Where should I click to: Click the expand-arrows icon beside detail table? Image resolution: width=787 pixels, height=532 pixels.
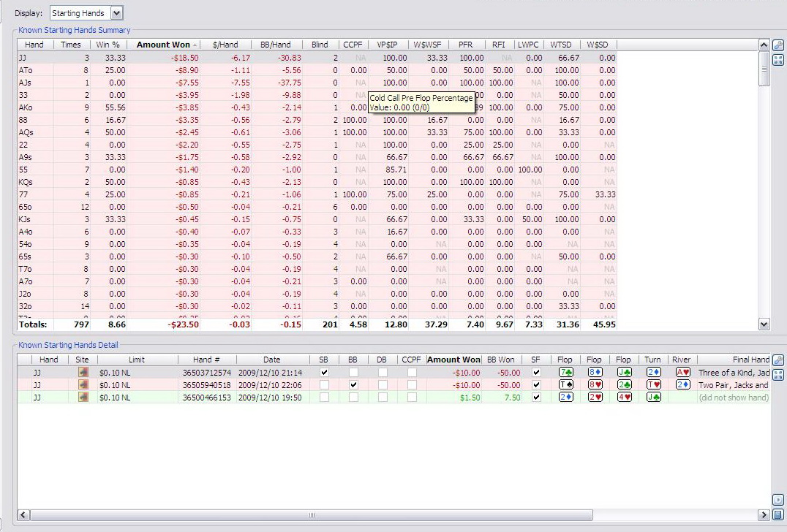(x=778, y=375)
